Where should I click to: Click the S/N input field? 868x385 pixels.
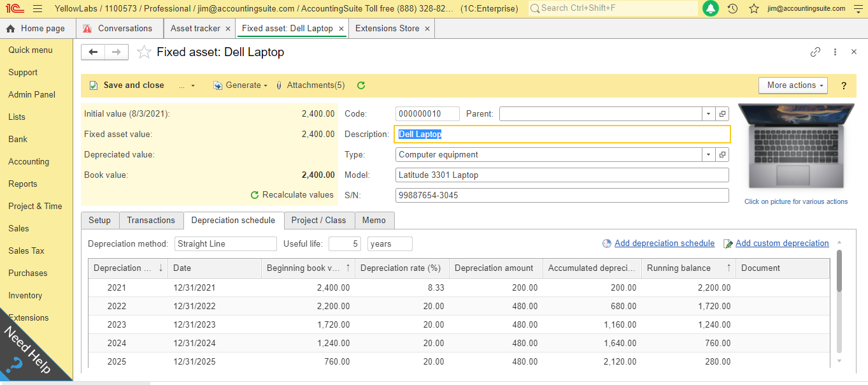(x=562, y=196)
